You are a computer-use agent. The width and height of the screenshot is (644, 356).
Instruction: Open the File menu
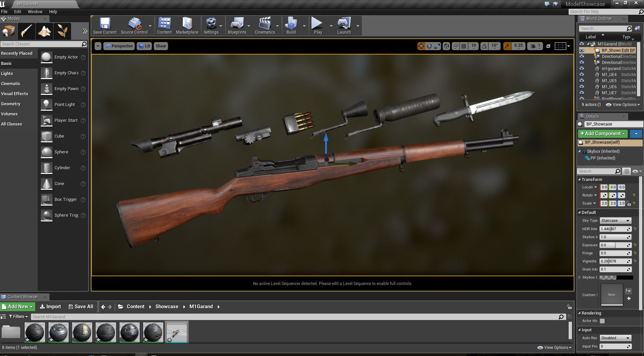click(x=4, y=11)
